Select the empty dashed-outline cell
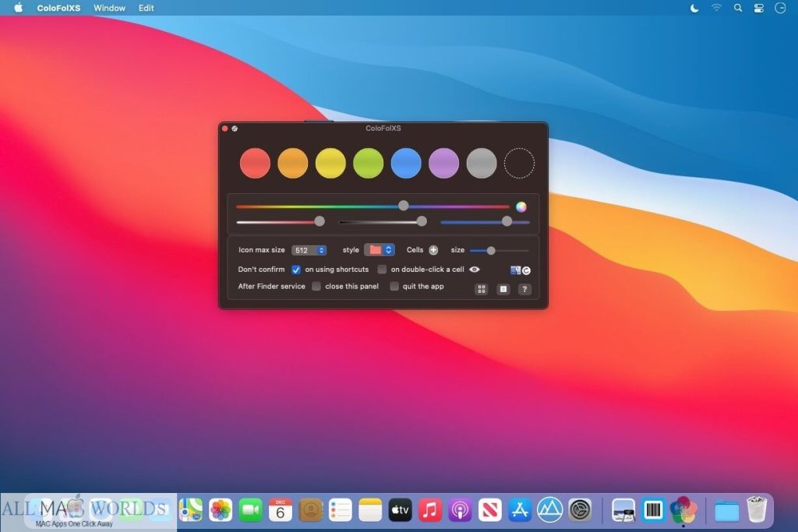Screen dimensions: 798x532 pyautogui.click(x=519, y=164)
